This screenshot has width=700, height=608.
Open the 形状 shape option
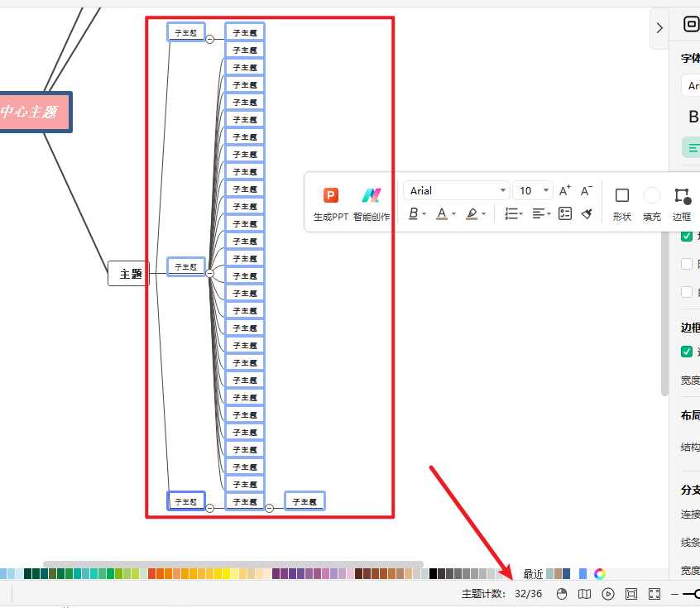[622, 204]
